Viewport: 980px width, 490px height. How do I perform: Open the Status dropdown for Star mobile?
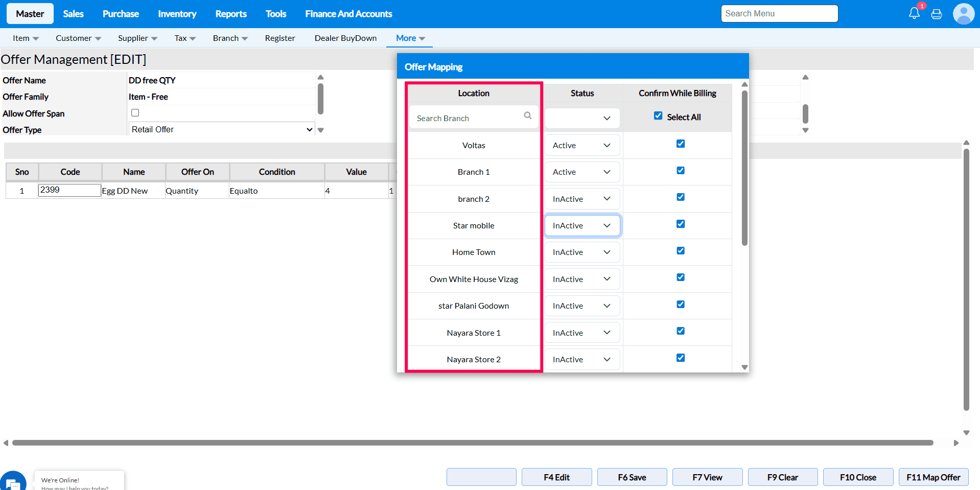pos(582,226)
